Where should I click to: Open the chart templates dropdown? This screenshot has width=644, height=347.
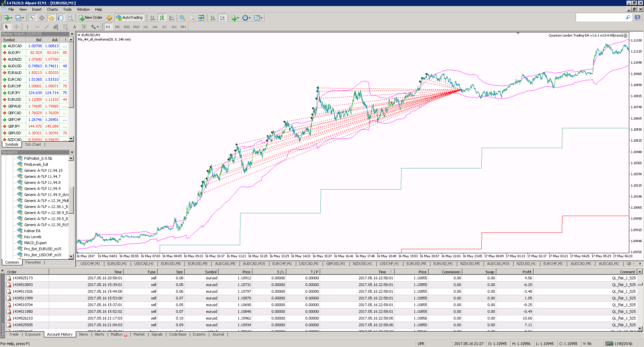click(x=258, y=18)
